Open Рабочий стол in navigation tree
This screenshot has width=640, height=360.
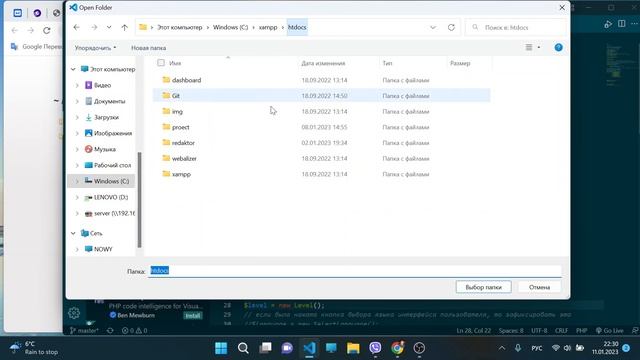point(108,165)
